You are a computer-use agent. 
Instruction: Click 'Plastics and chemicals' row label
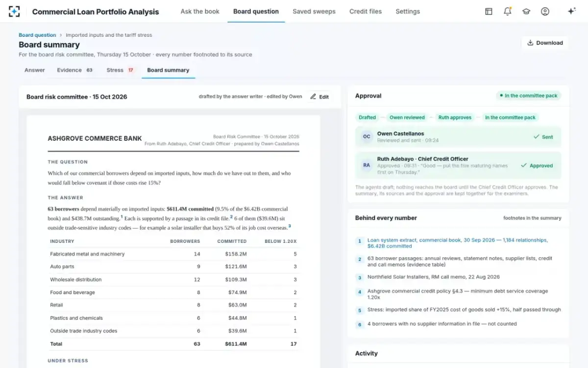pyautogui.click(x=76, y=318)
